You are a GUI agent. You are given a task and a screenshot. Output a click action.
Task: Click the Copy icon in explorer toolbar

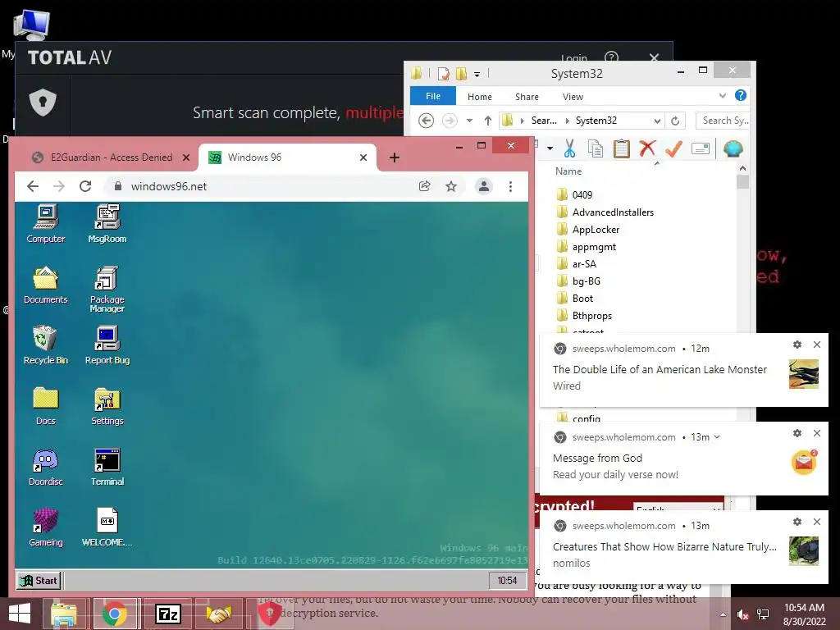point(596,148)
